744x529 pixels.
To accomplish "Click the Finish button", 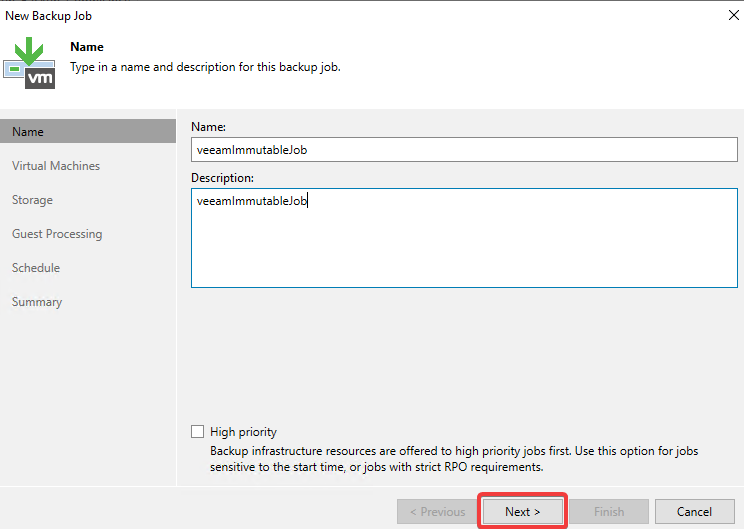I will point(609,511).
